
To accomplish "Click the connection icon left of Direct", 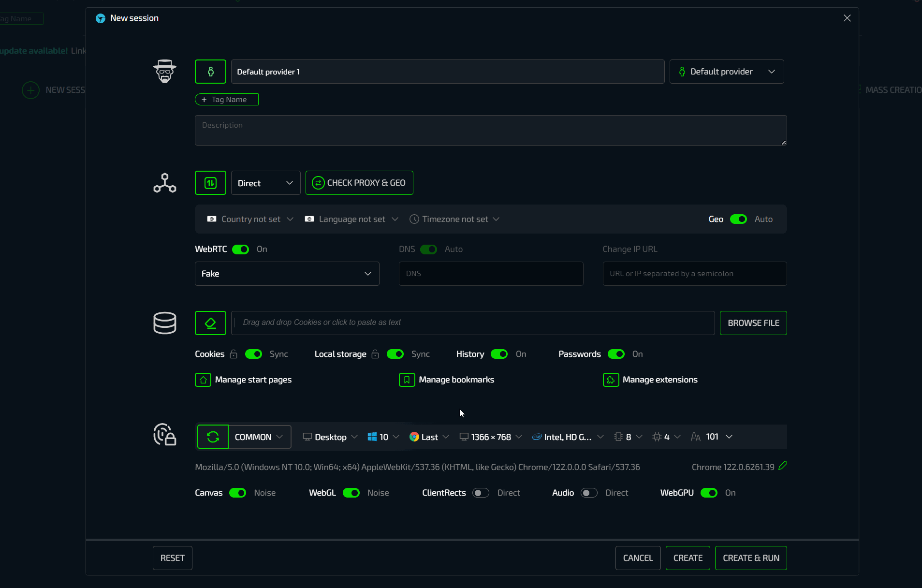I will point(210,183).
